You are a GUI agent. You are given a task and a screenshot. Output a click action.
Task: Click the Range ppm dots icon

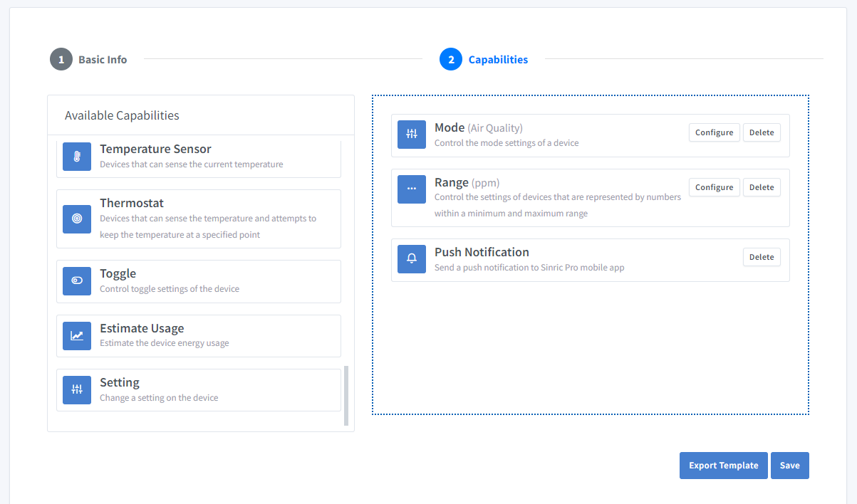(x=412, y=189)
